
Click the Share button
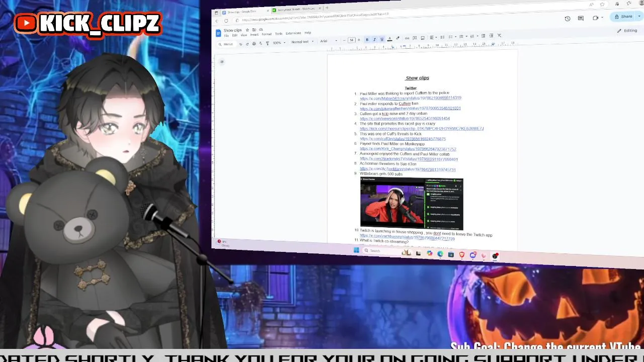623,17
